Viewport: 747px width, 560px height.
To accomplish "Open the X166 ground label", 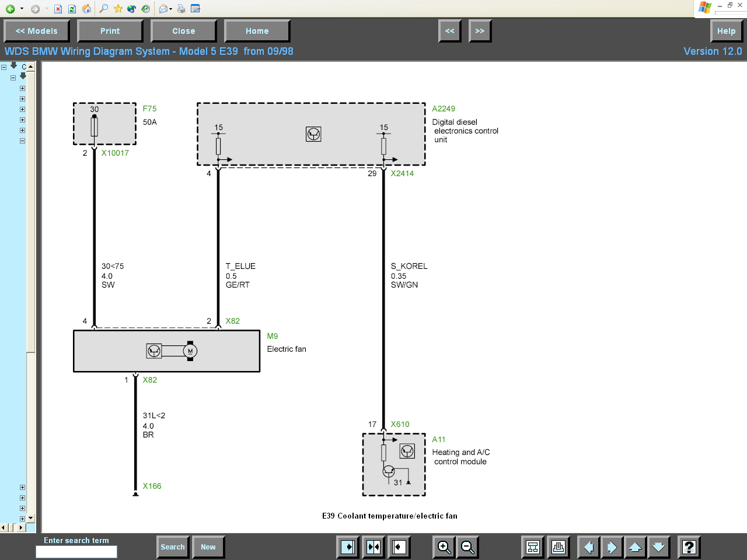I will (152, 486).
